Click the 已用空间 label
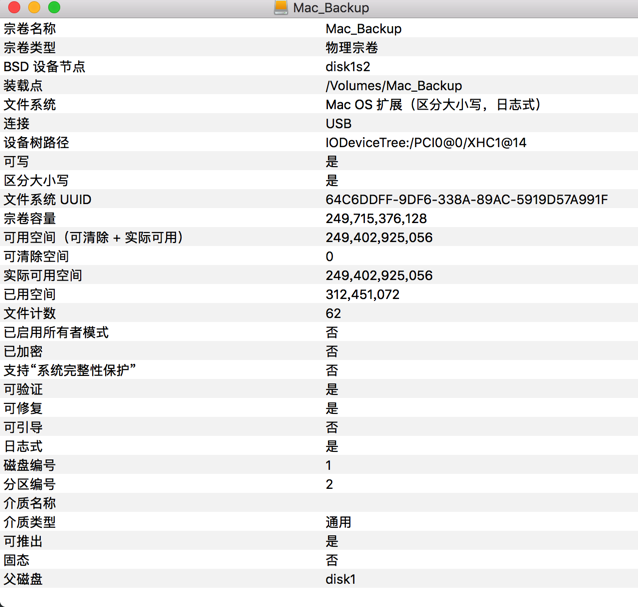 pyautogui.click(x=30, y=295)
